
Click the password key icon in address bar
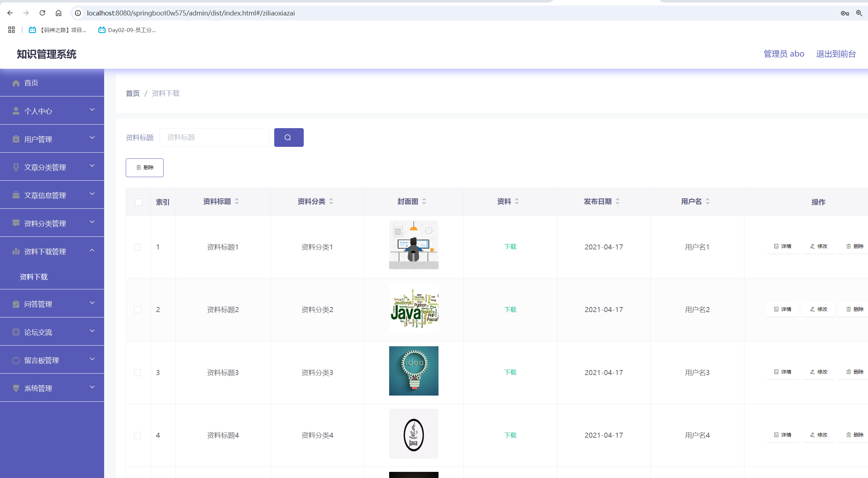(x=845, y=13)
